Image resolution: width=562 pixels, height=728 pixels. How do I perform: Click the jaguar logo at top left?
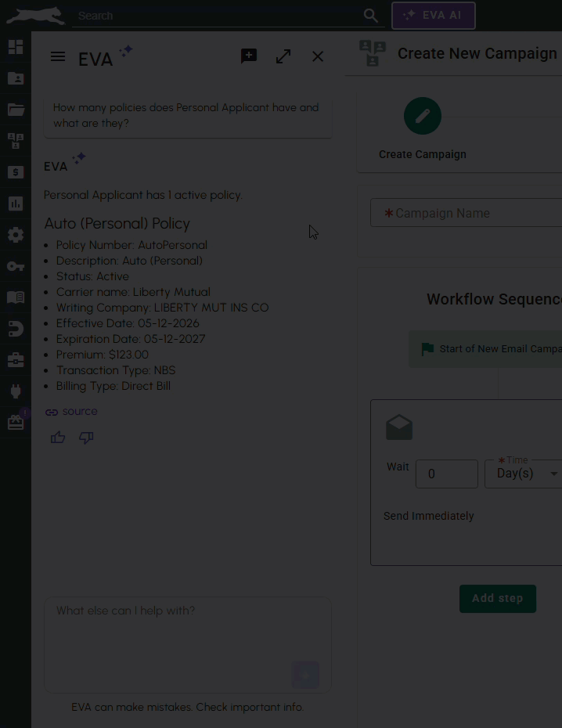pyautogui.click(x=36, y=16)
